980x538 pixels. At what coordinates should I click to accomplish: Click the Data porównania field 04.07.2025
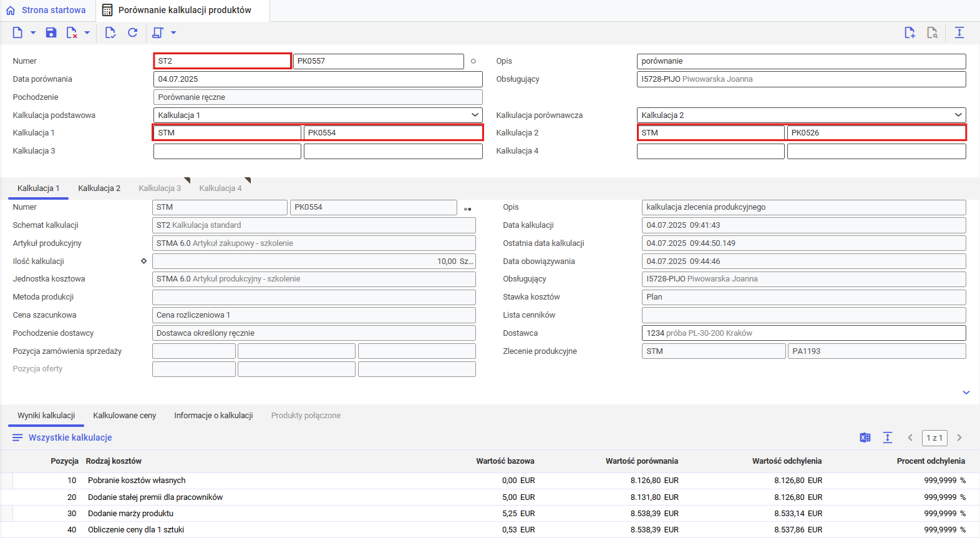click(x=318, y=79)
